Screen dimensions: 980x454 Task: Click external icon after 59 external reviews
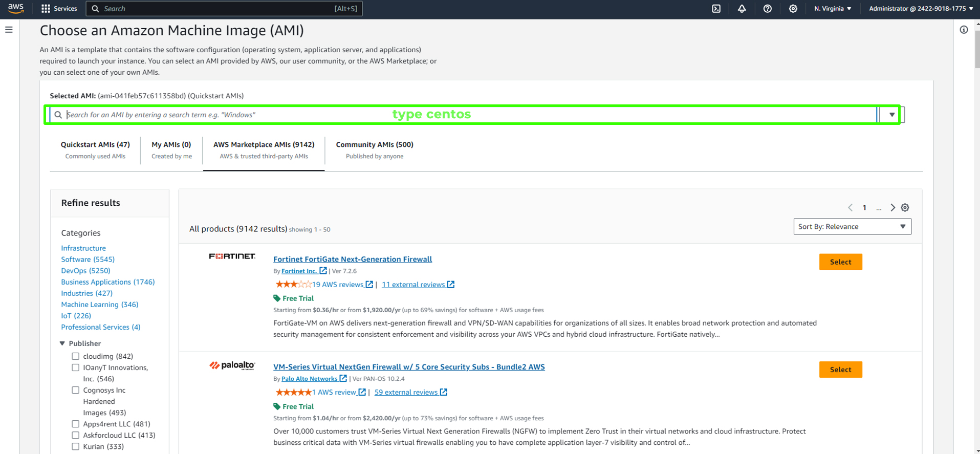pos(444,392)
